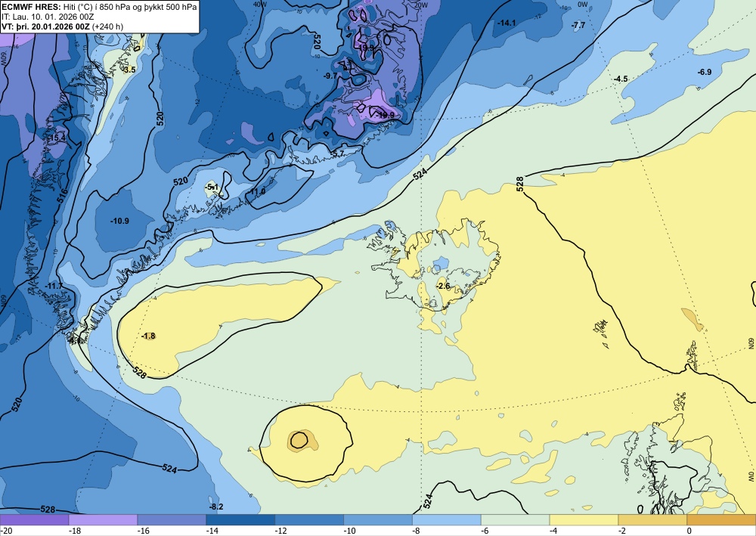
Task: Click the 516 thickness contour label
Action: [x=64, y=196]
